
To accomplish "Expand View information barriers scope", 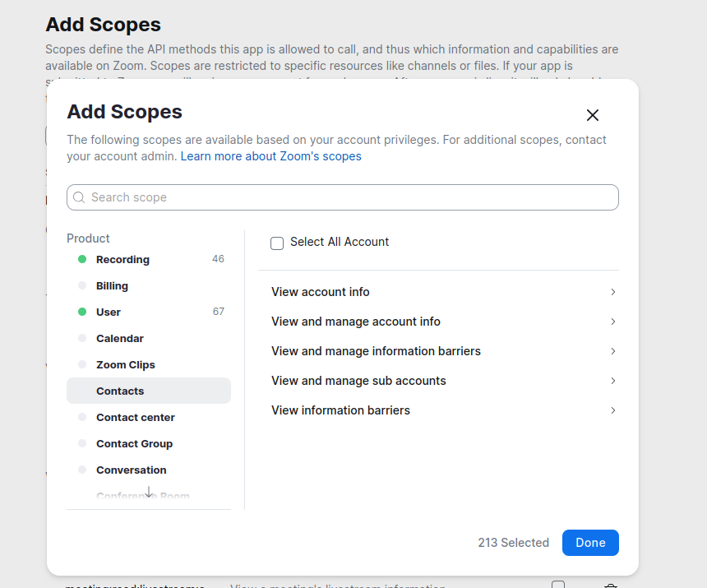I will coord(444,410).
